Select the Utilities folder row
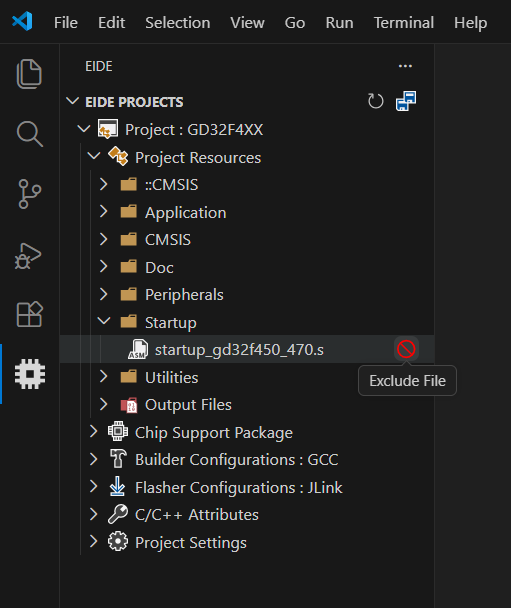This screenshot has height=608, width=511. tap(247, 377)
